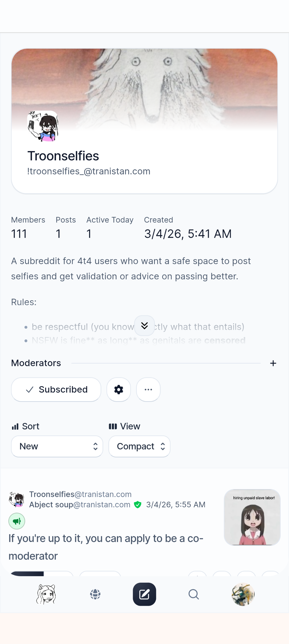Open the profile avatar in bottom bar
This screenshot has height=644, width=289.
click(243, 594)
